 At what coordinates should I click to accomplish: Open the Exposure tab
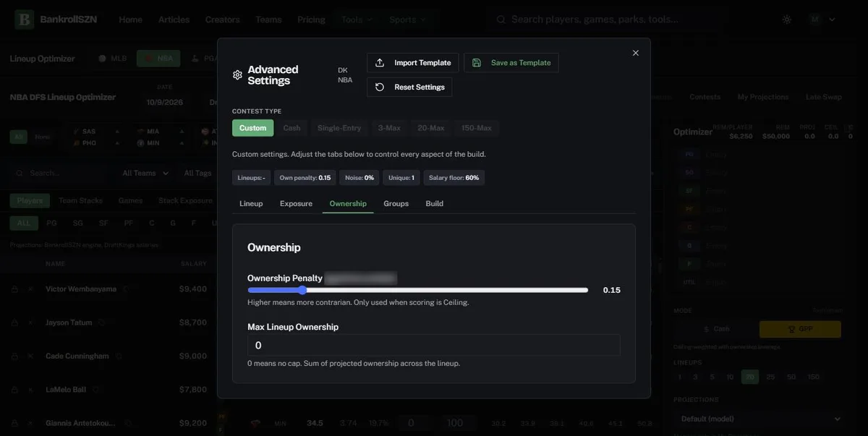coord(296,204)
